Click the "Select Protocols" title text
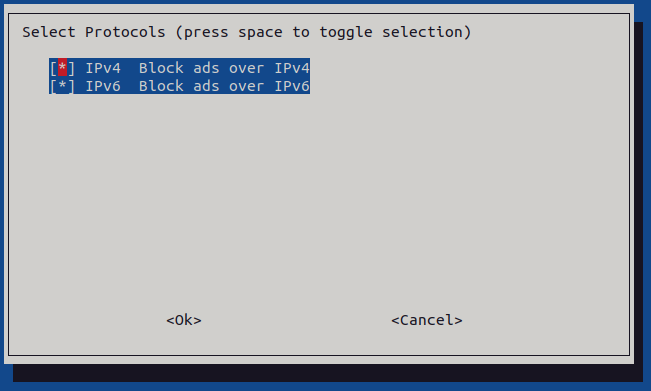The image size is (651, 391). pos(94,32)
